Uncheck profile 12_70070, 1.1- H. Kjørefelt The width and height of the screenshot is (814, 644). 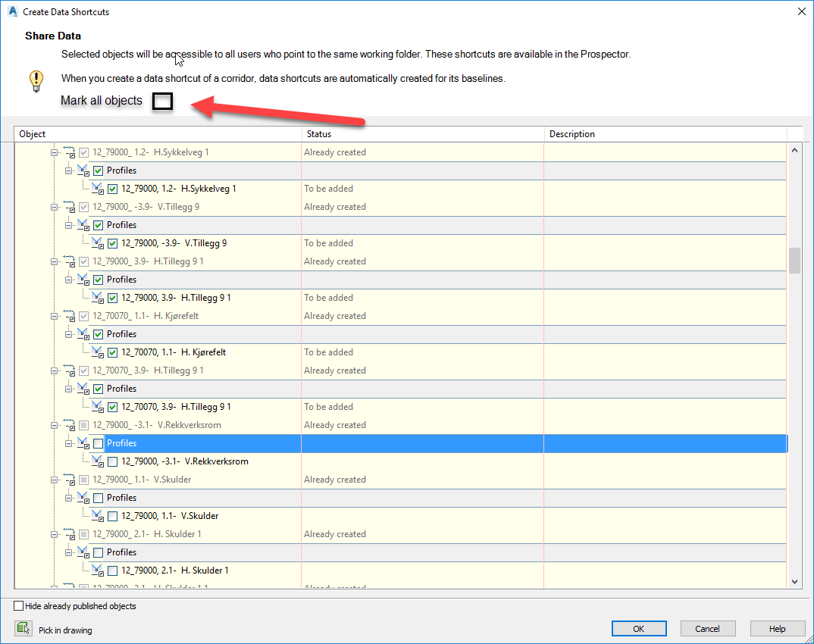pyautogui.click(x=113, y=352)
